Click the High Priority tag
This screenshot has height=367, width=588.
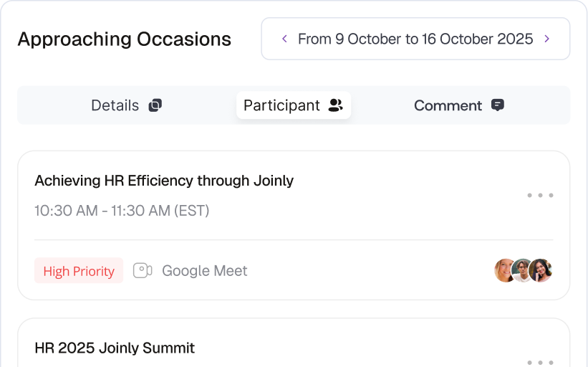(79, 271)
